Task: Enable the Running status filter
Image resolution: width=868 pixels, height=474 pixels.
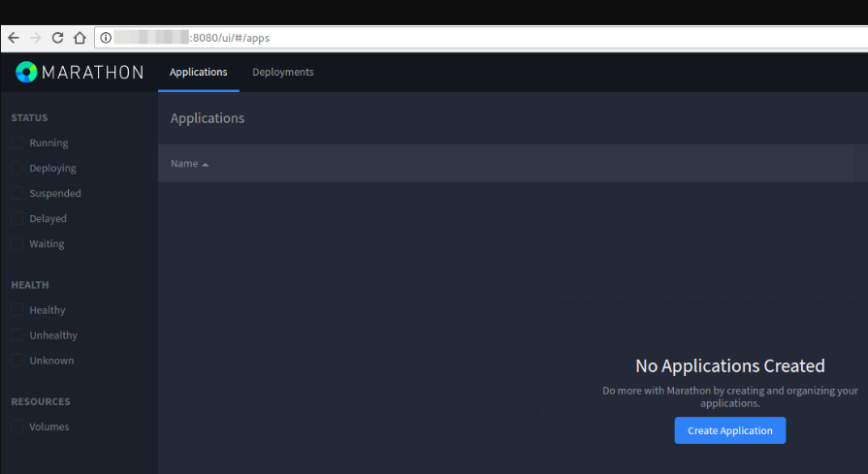Action: click(x=17, y=142)
